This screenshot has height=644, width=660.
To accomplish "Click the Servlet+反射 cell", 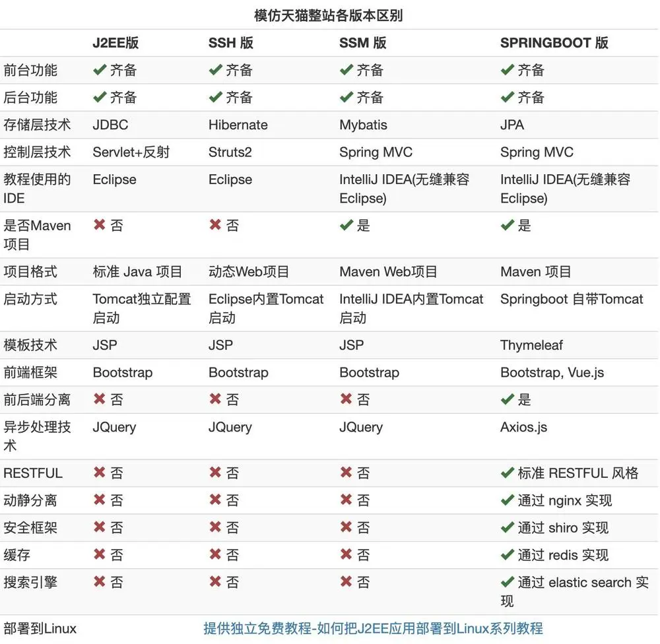I will tap(131, 152).
